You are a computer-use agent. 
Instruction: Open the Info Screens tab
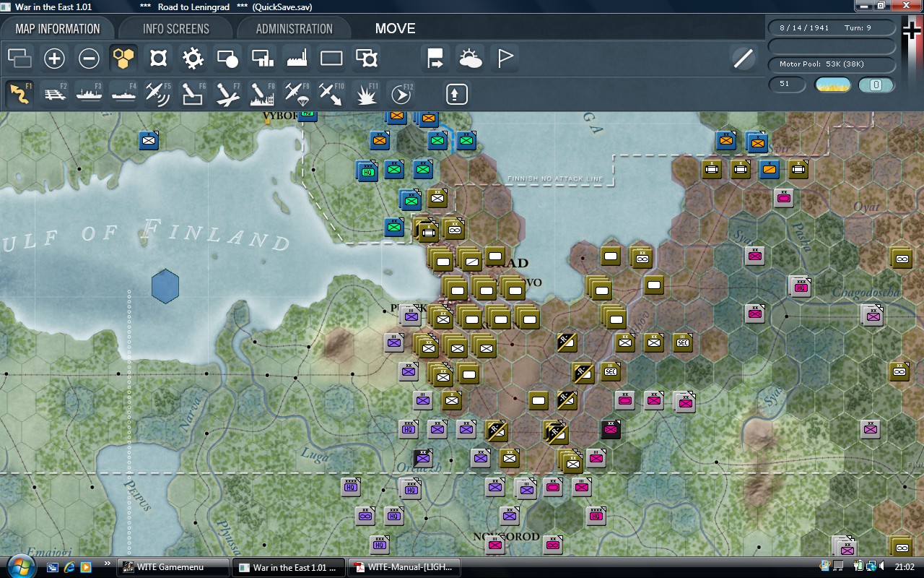(175, 29)
